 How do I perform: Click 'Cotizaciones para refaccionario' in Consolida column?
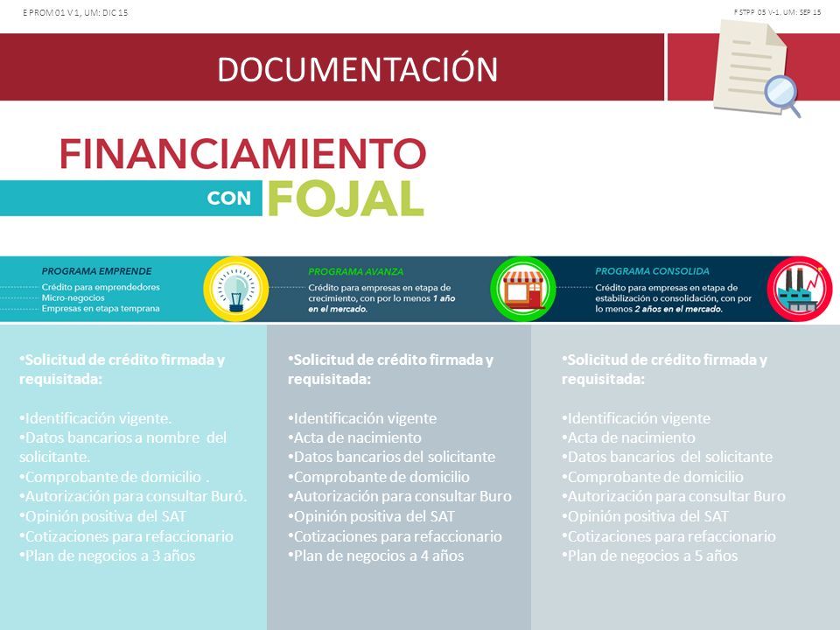coord(668,536)
